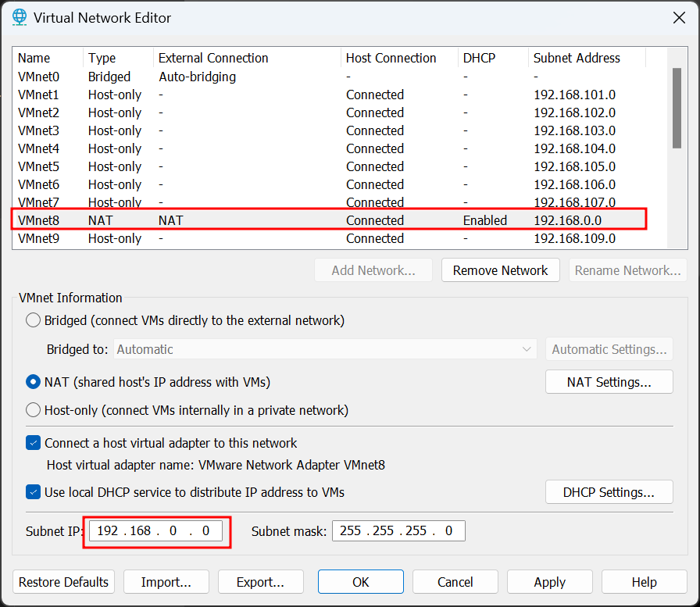Click the Cancel button
Viewport: 700px width, 607px height.
pyautogui.click(x=455, y=582)
